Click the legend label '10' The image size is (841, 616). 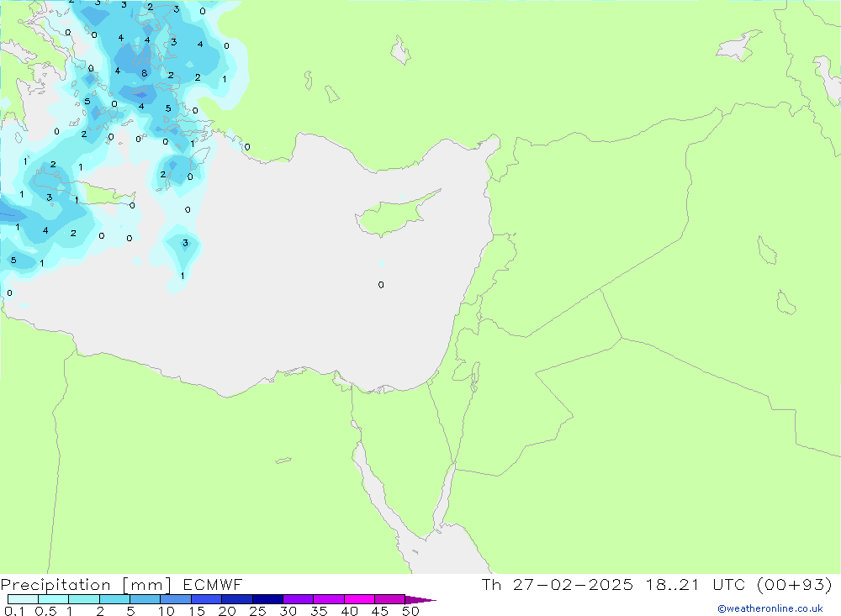[167, 611]
